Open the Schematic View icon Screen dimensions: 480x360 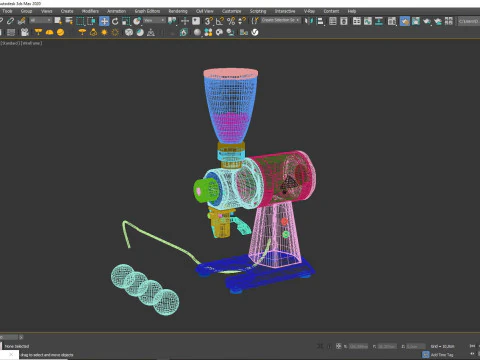pyautogui.click(x=379, y=21)
